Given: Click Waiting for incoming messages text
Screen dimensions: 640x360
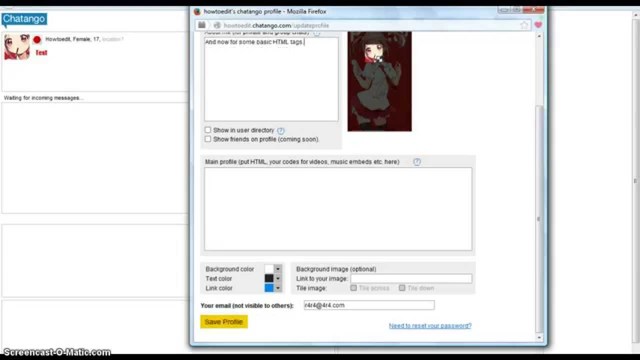Looking at the screenshot, I should [43, 98].
